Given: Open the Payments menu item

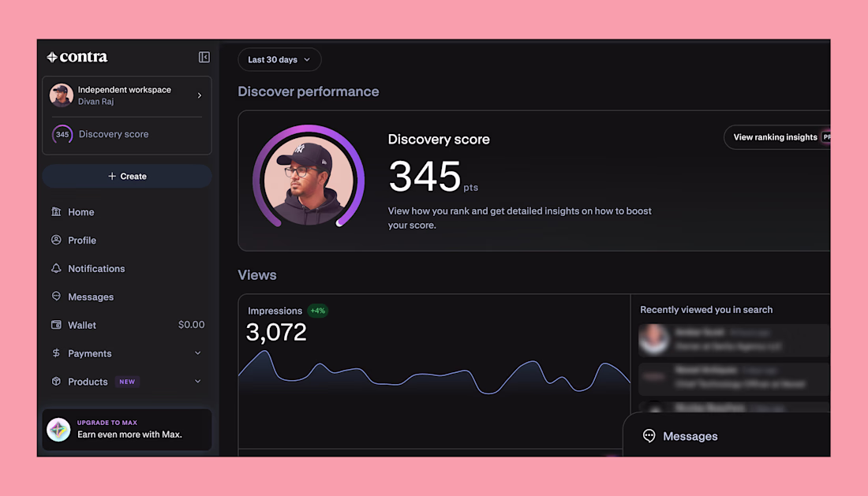Looking at the screenshot, I should [90, 353].
